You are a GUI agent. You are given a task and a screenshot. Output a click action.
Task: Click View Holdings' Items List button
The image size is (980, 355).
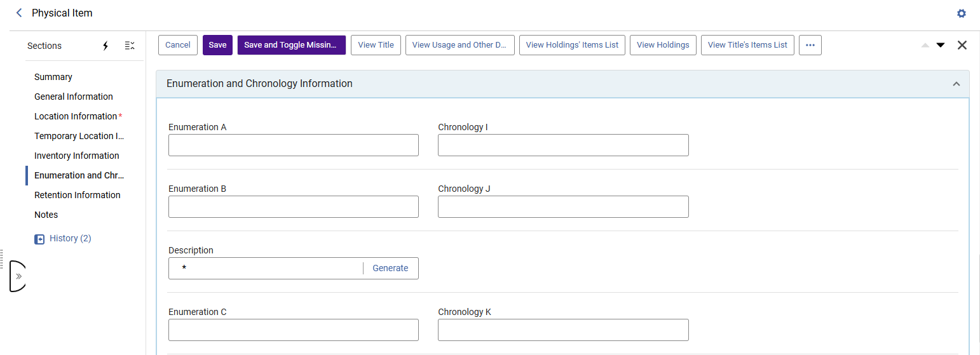pyautogui.click(x=573, y=45)
